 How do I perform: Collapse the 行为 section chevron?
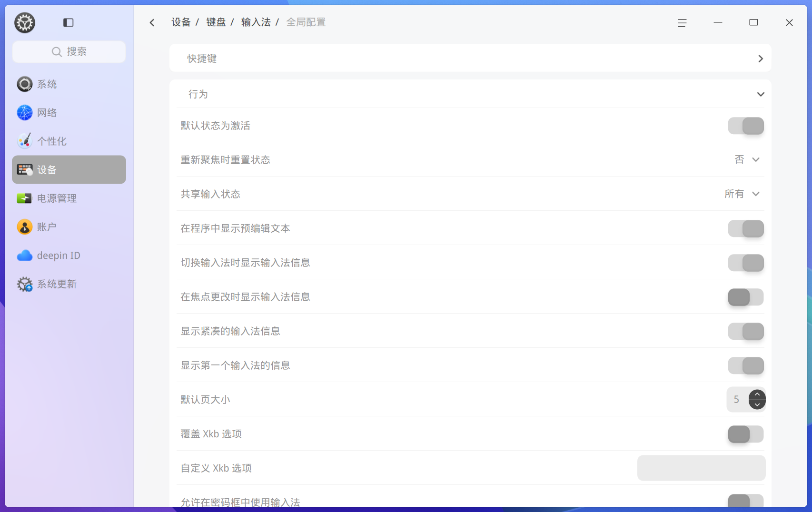(761, 94)
